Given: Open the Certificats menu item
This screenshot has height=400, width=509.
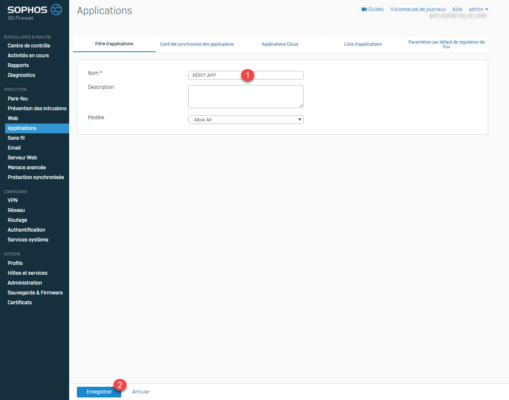Looking at the screenshot, I should [x=20, y=302].
